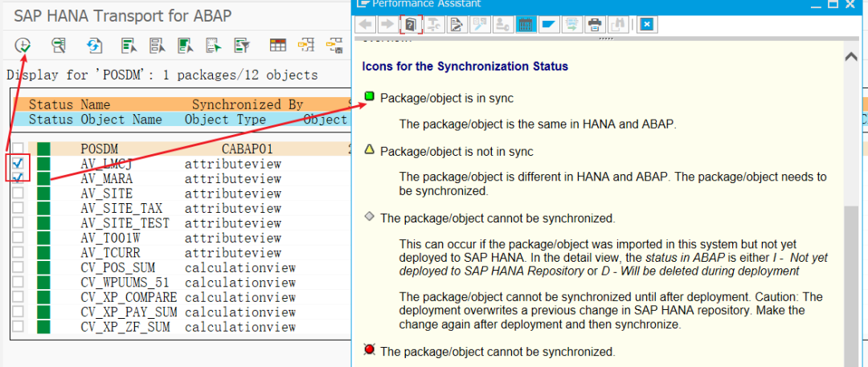Click the Save Layout icon with the disk
868x367 pixels.
click(x=334, y=45)
